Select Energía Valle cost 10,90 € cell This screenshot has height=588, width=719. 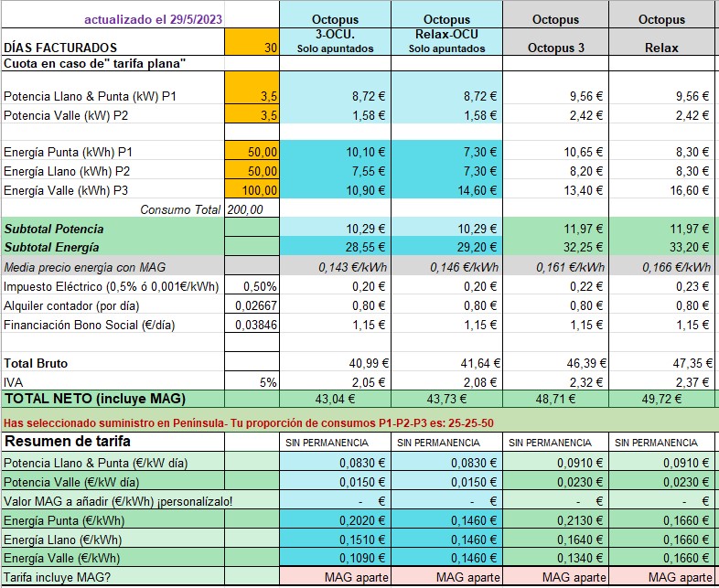click(335, 188)
